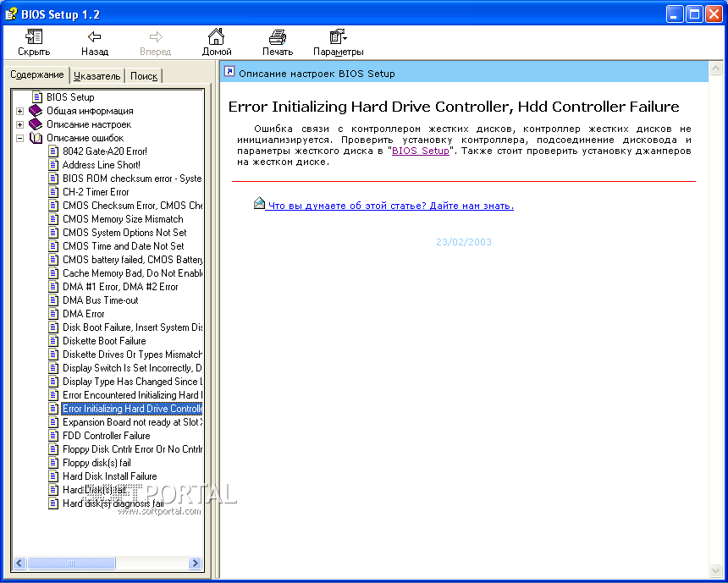
Task: Click the 'Описание настроек BIOS Setup' header text
Action: pyautogui.click(x=317, y=74)
